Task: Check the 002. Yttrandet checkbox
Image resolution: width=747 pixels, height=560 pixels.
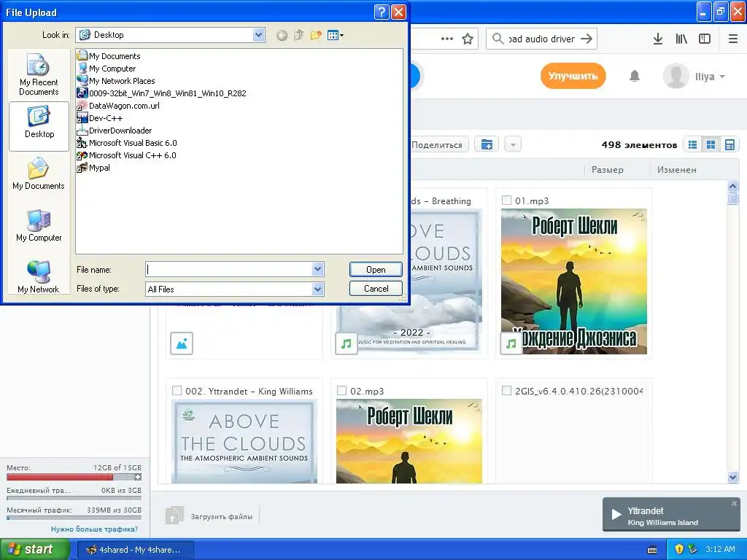Action: 177,391
